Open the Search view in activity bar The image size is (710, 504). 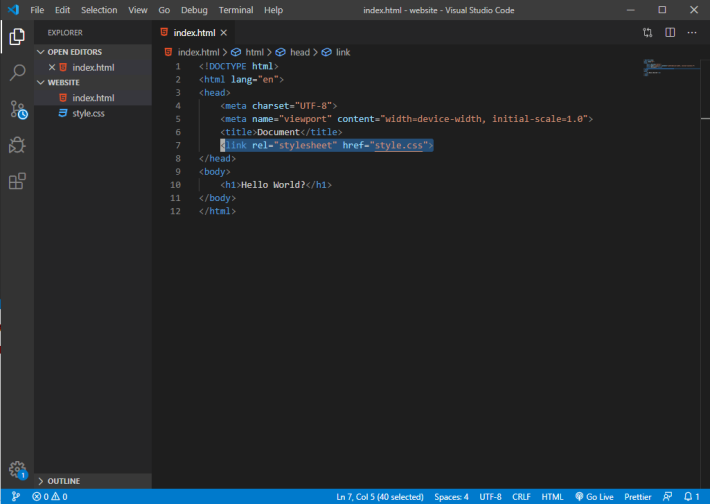[17, 72]
